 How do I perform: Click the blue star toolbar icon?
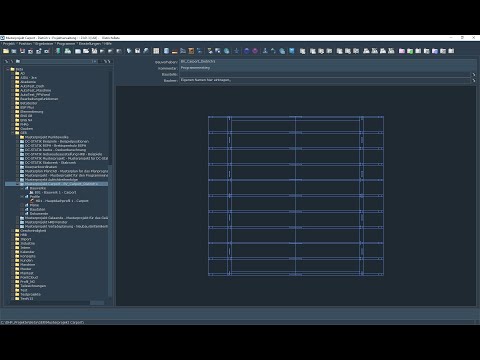(x=236, y=51)
